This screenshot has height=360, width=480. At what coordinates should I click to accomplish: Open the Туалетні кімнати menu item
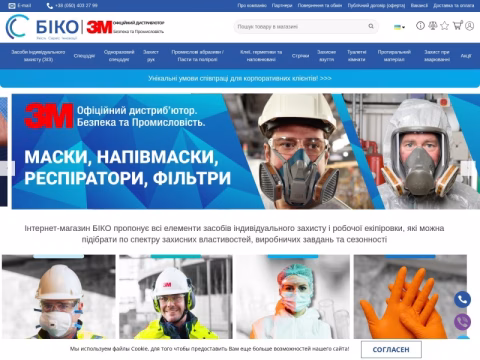click(357, 56)
